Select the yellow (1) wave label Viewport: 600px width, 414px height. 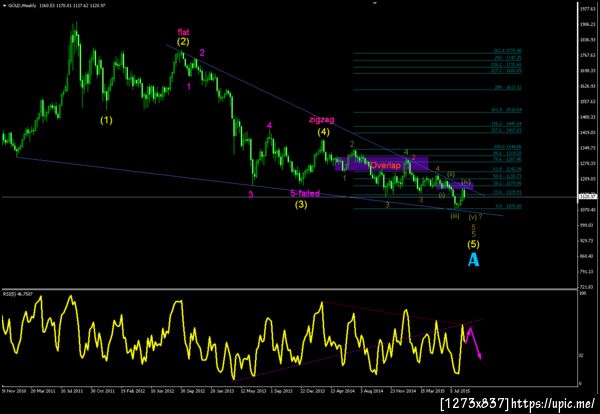[x=106, y=120]
